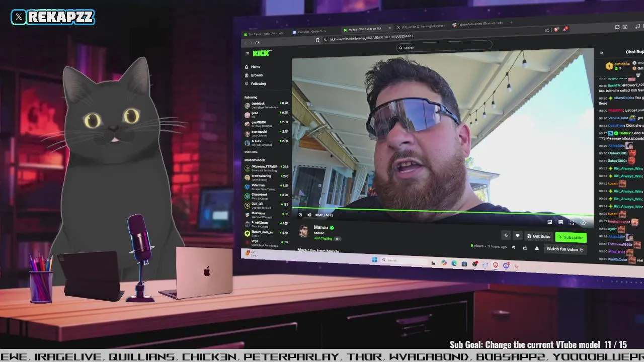Mute the clip with the volume icon
This screenshot has width=644, height=362.
coord(309,215)
